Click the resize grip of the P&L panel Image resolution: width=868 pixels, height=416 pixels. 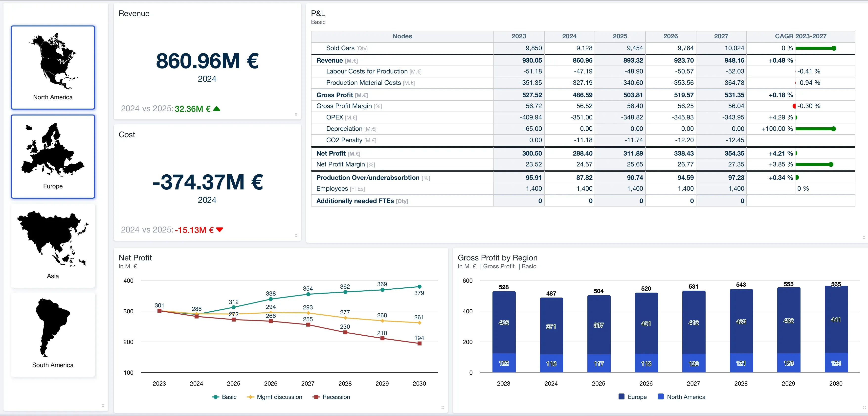(864, 237)
